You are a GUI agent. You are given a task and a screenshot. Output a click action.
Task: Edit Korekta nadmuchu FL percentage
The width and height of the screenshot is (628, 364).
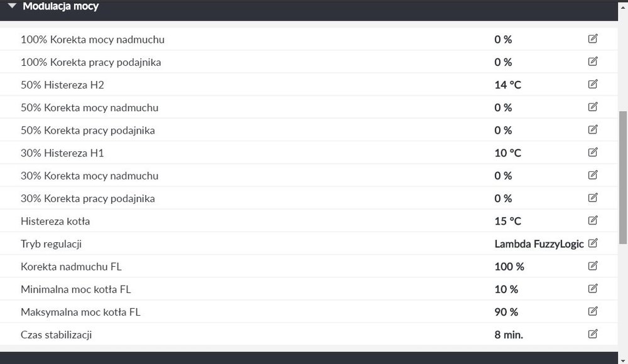pyautogui.click(x=593, y=266)
